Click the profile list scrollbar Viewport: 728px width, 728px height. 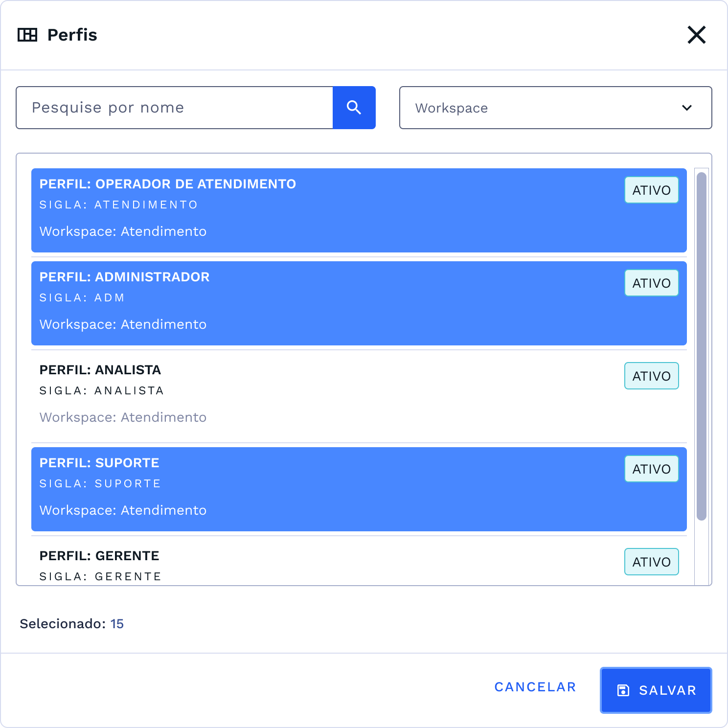point(701,342)
